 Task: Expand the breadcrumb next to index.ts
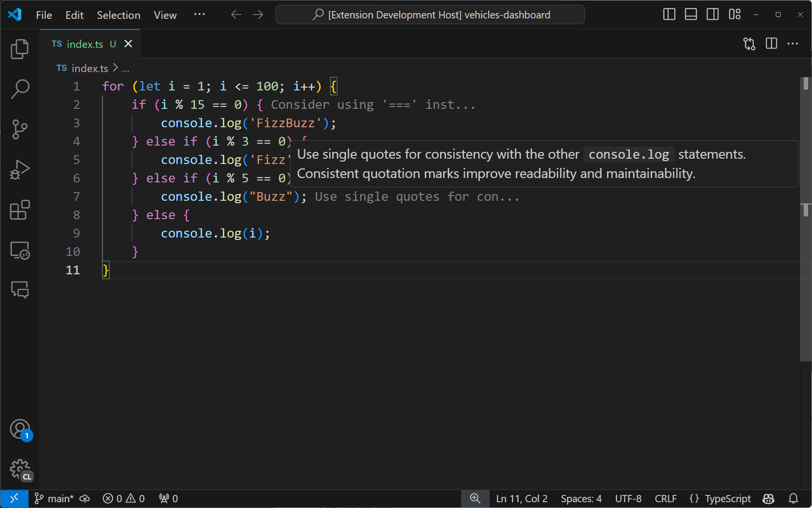[125, 68]
